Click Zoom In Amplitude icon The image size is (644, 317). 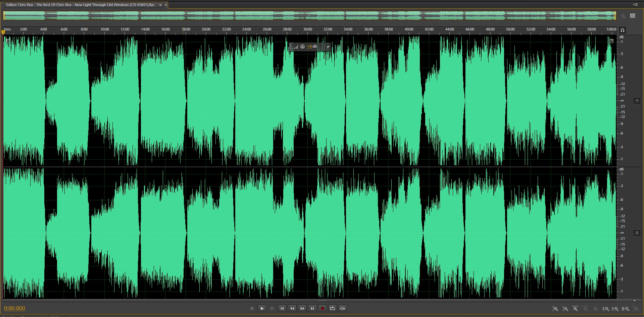coord(555,309)
